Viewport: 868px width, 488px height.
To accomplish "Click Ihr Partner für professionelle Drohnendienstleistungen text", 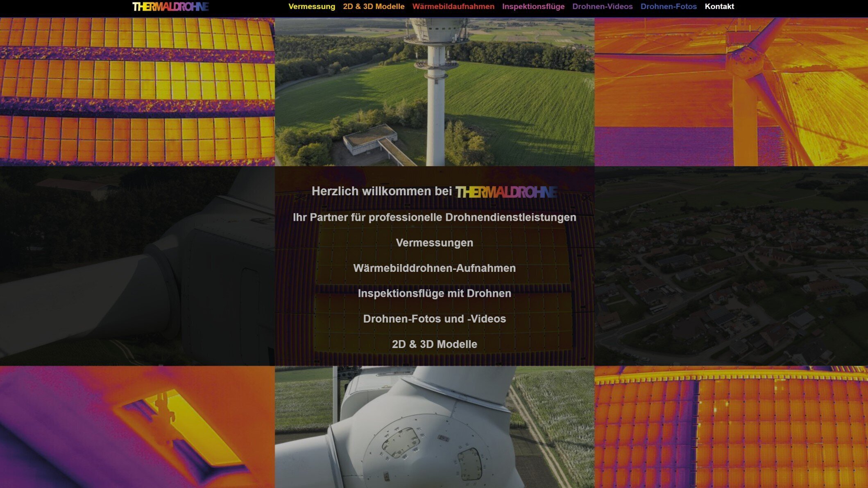I will click(x=435, y=217).
